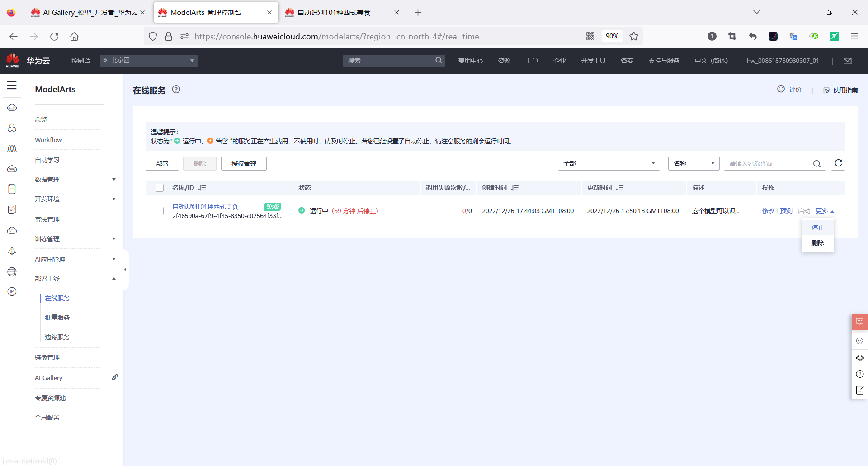The image size is (868, 466).
Task: Click the magnifier in the name query field
Action: (x=817, y=164)
